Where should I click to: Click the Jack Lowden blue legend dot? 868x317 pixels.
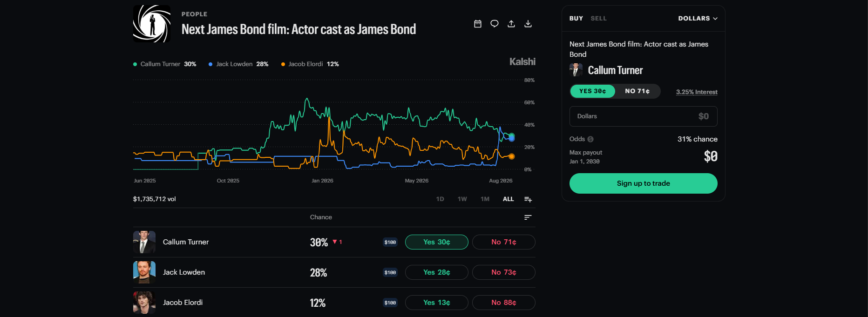tap(210, 64)
